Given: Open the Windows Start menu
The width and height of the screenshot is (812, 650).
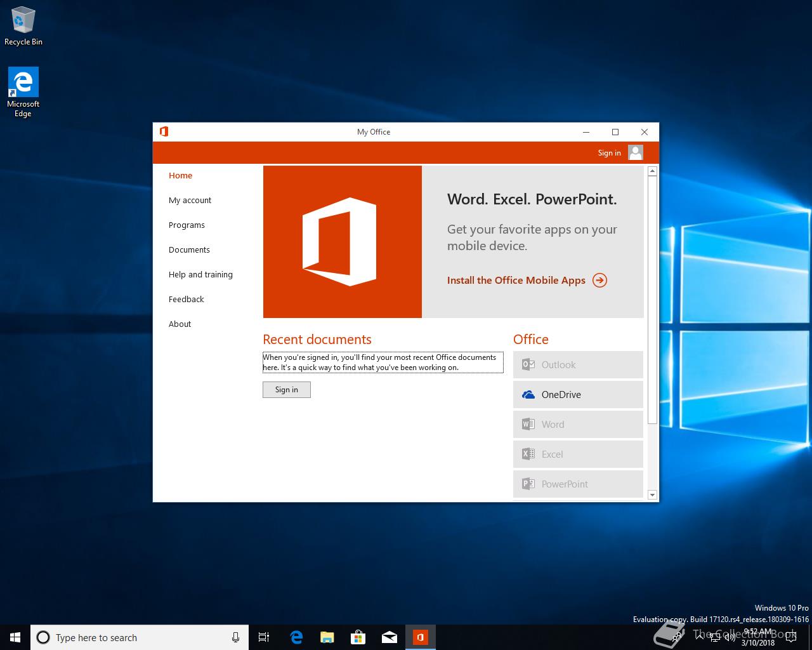Looking at the screenshot, I should coord(15,637).
